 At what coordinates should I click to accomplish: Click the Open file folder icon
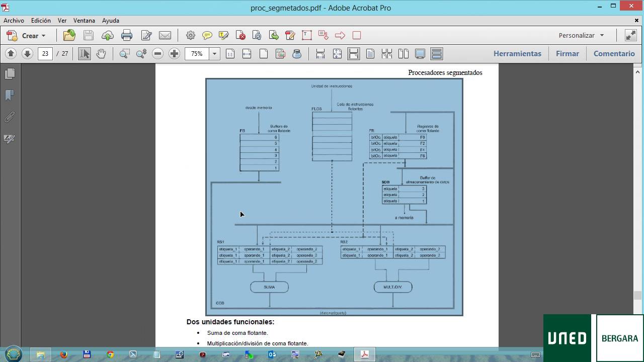coord(69,35)
